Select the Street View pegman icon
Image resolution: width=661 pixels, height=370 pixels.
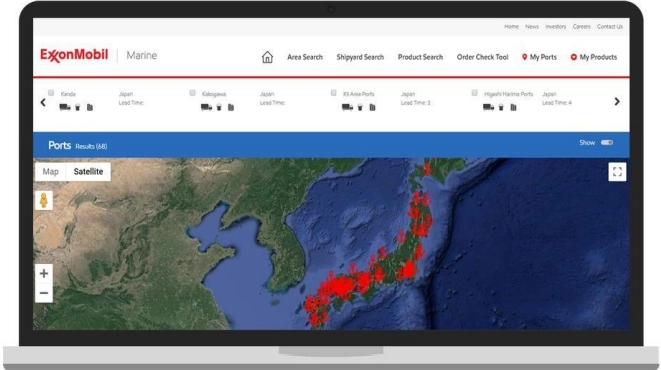[44, 200]
